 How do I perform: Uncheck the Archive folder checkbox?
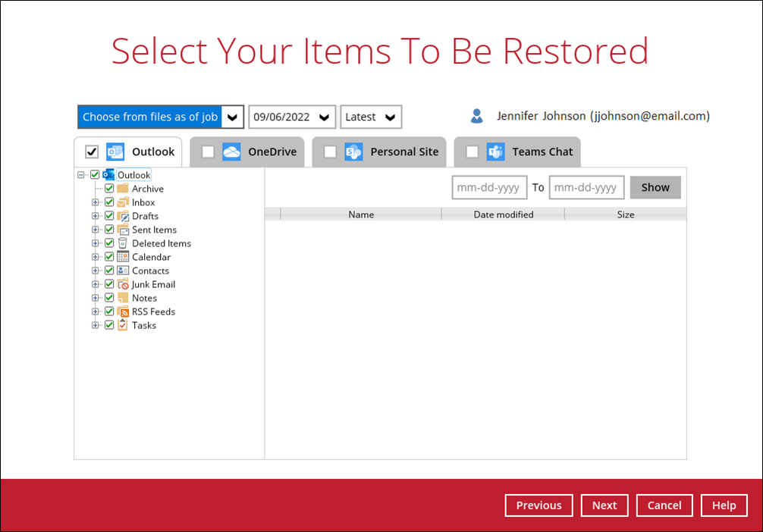point(109,189)
